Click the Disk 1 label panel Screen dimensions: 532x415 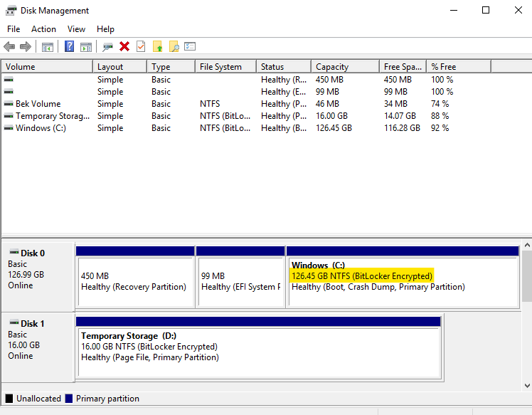(37, 340)
